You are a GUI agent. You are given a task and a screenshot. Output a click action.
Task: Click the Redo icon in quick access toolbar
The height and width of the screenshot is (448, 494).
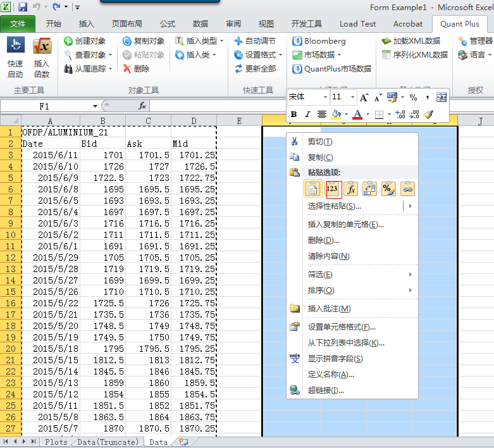(56, 6)
